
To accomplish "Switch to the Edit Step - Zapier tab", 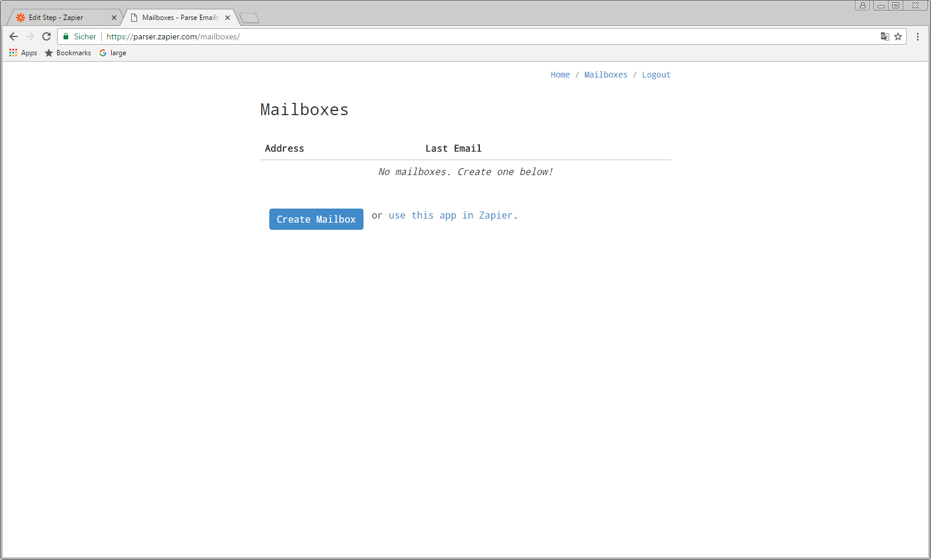I will (59, 18).
